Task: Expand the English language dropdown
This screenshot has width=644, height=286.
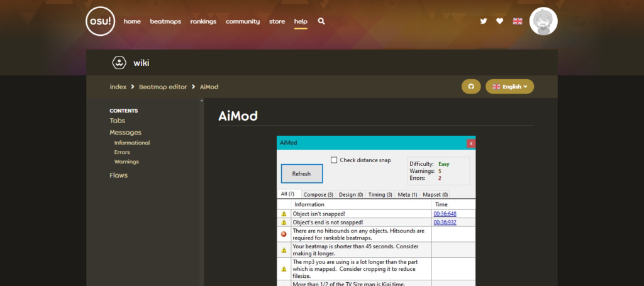Action: tap(509, 87)
